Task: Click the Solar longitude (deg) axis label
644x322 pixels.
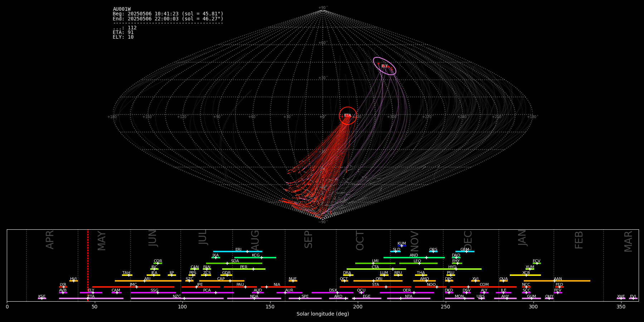Action: [x=323, y=314]
